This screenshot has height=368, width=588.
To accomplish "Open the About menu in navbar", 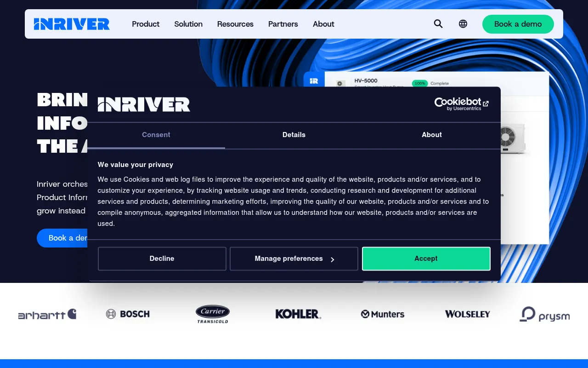I will pyautogui.click(x=323, y=24).
